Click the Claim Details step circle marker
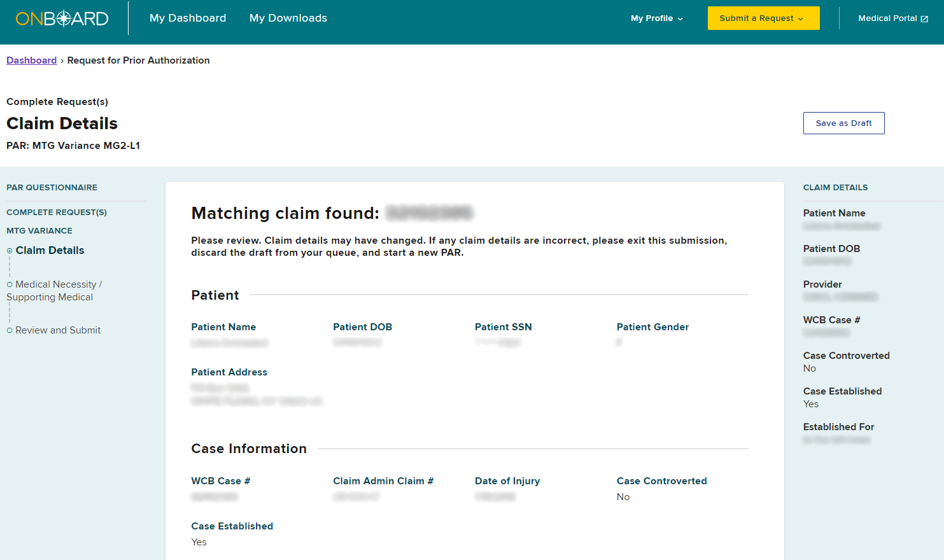Screen dimensions: 944x560 pos(10,251)
